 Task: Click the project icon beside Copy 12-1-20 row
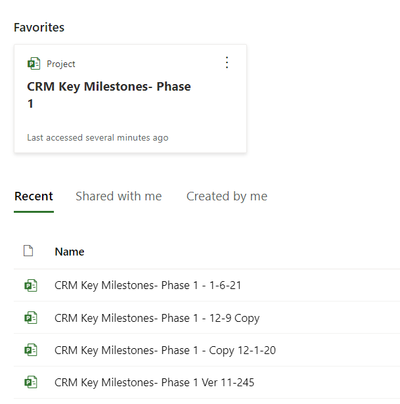tap(31, 350)
